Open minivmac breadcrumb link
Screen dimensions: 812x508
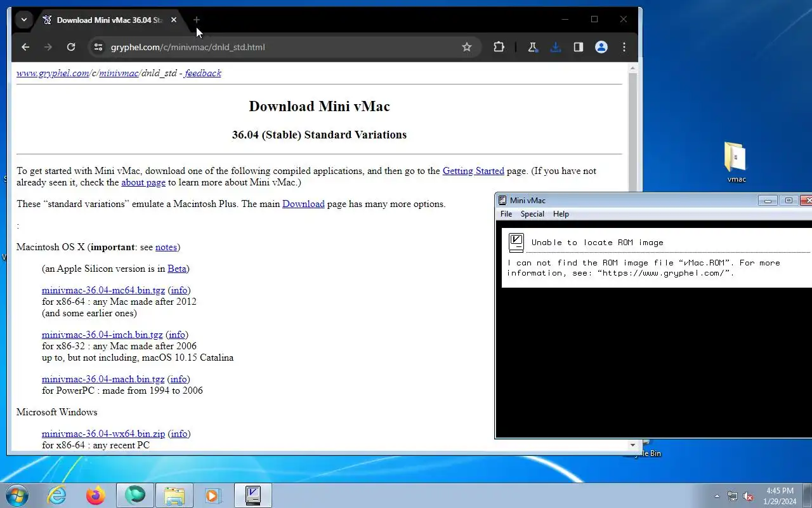pos(119,73)
